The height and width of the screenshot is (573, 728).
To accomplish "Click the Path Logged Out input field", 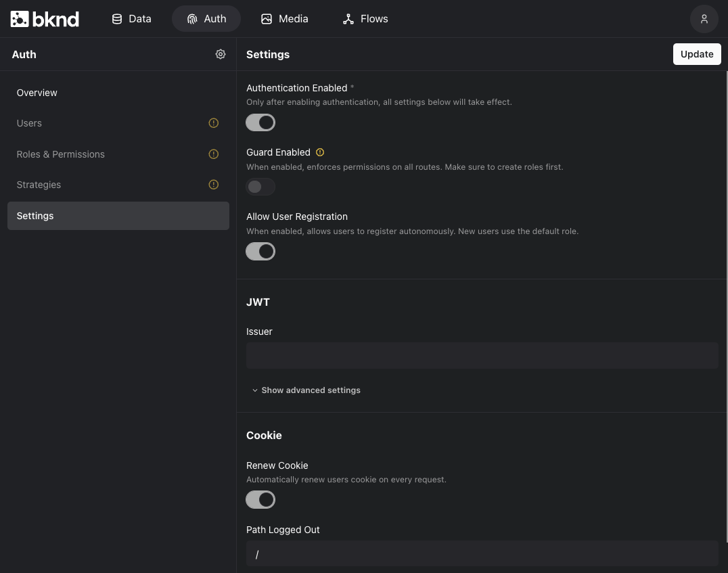I will point(482,553).
